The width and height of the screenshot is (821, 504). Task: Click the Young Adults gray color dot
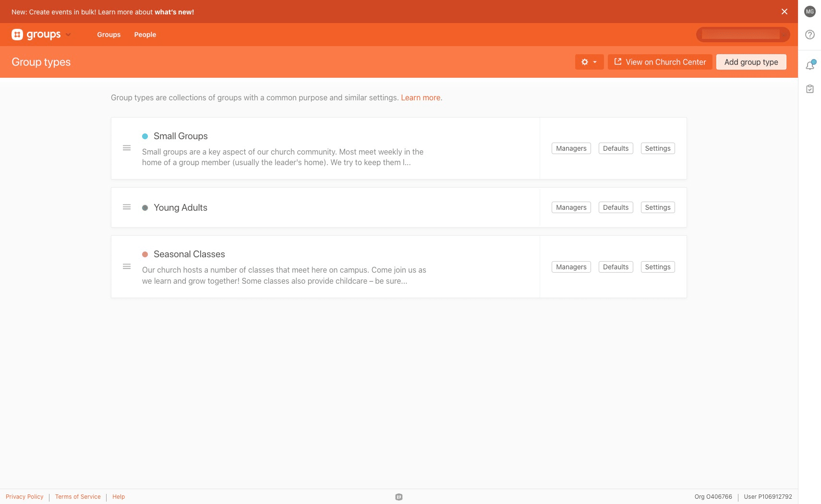[145, 208]
